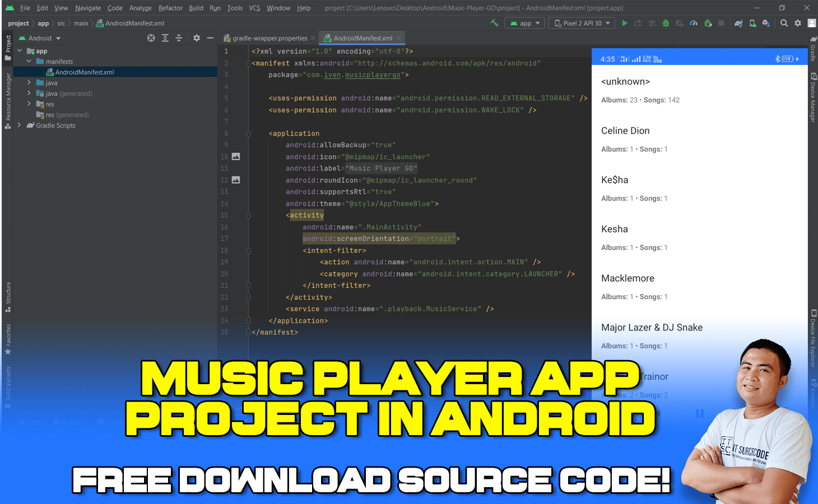818x504 pixels.
Task: Open the VCS menu
Action: (254, 8)
